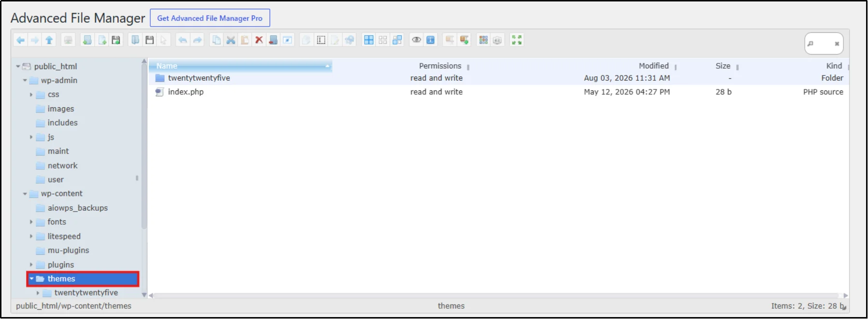Select the images folder in tree
The width and height of the screenshot is (868, 319).
pyautogui.click(x=61, y=109)
